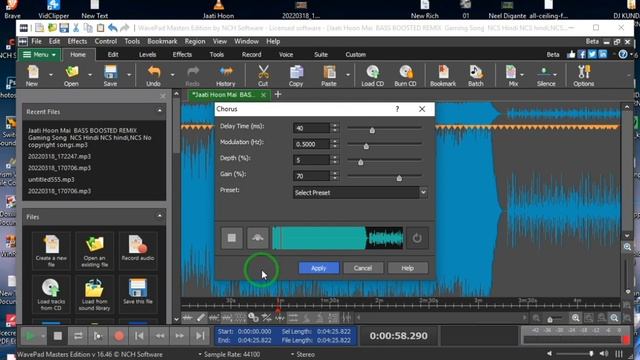Switch to the Record ribbon tab

click(251, 54)
